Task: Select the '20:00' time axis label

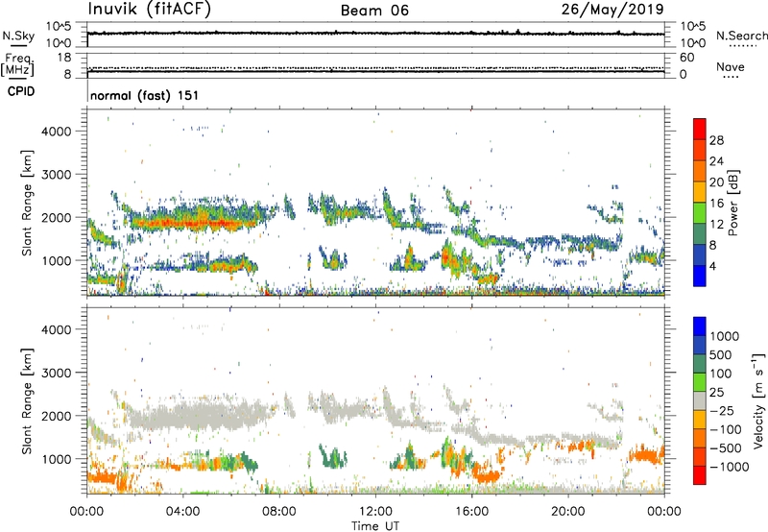Action: tap(567, 512)
